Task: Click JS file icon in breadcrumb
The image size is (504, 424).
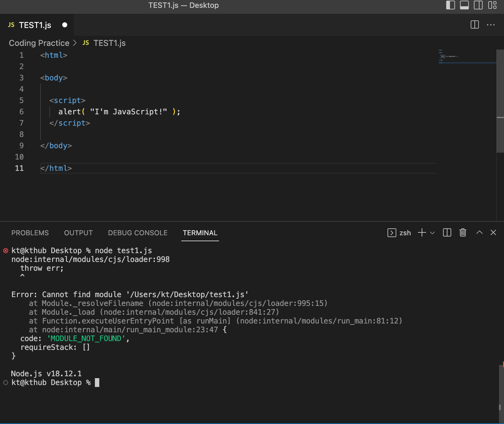Action: (86, 43)
